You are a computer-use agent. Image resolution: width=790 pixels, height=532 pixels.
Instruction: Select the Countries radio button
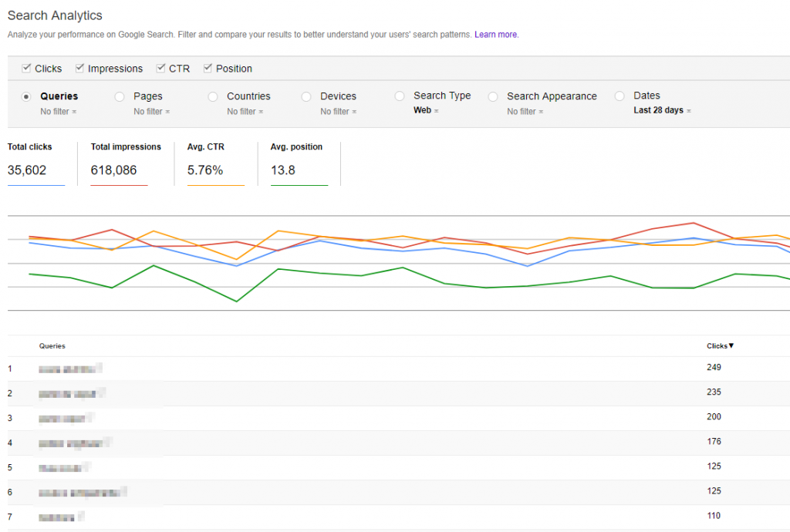[213, 96]
